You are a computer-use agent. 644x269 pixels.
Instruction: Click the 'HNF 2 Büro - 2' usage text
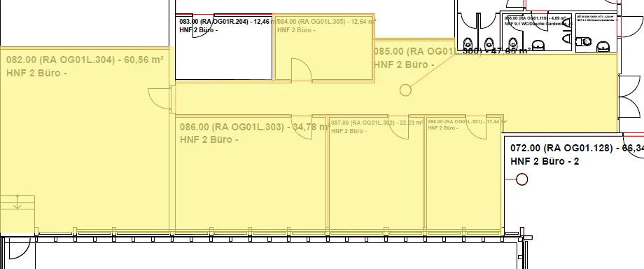pyautogui.click(x=545, y=162)
